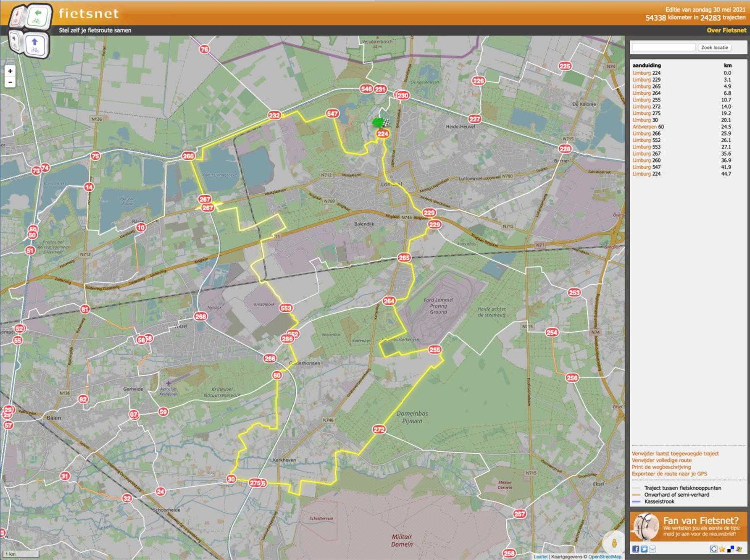Click the green arrow cube face in the logo
The width and height of the screenshot is (750, 560).
pyautogui.click(x=38, y=17)
